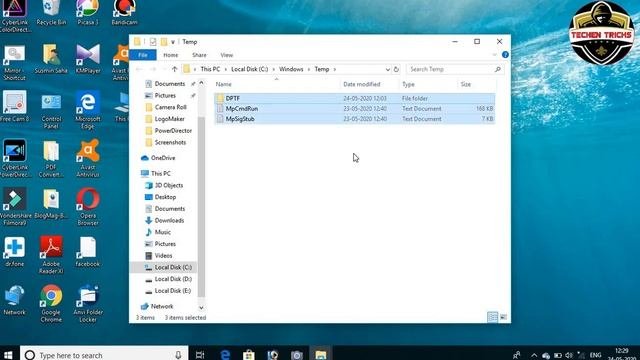Viewport: 640px width, 360px height.
Task: Open the facebook desktop file
Action: [x=88, y=252]
